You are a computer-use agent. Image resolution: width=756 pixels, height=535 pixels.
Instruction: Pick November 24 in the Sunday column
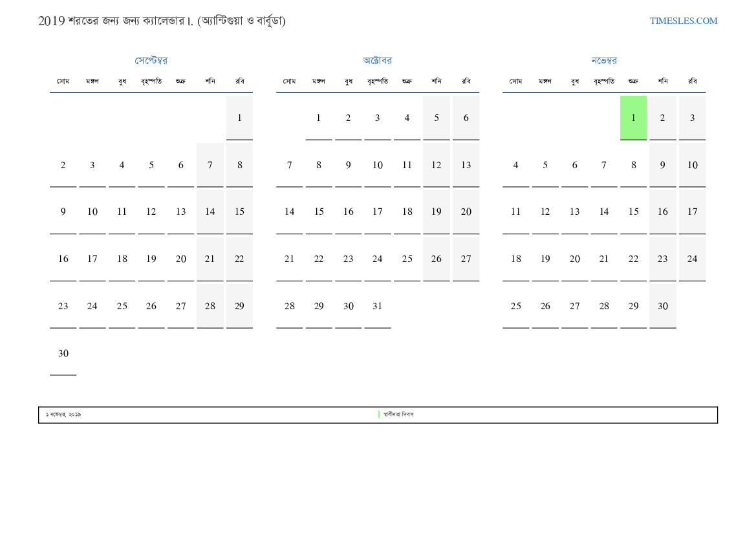click(x=692, y=259)
